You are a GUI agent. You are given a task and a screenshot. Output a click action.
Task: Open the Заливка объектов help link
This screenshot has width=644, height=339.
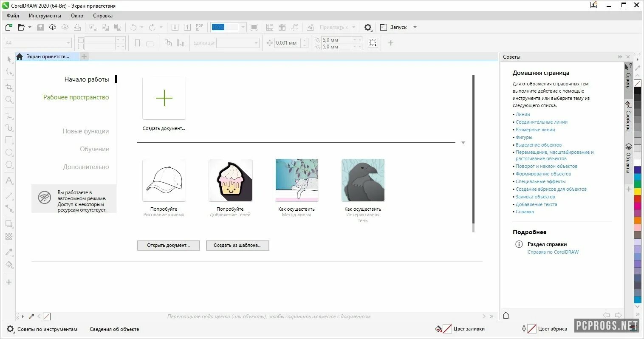tap(535, 197)
